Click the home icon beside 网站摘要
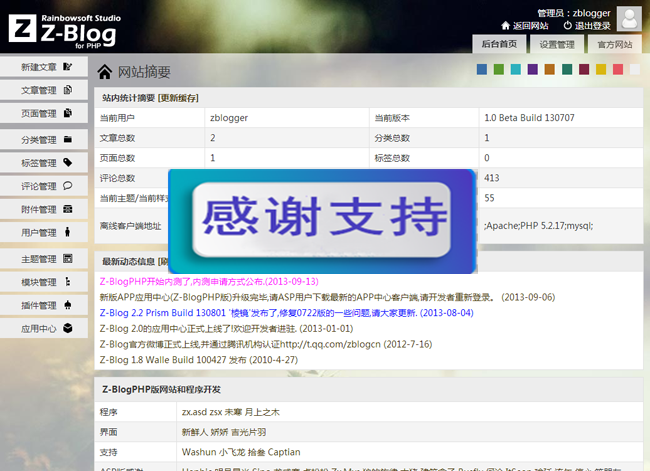Viewport: 650px width, 471px height. (x=105, y=72)
